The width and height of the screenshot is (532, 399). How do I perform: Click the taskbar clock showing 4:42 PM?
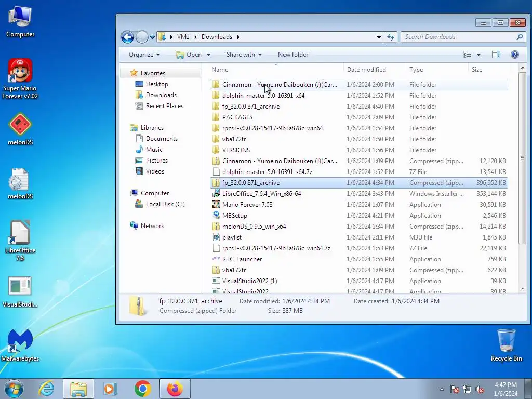(506, 389)
